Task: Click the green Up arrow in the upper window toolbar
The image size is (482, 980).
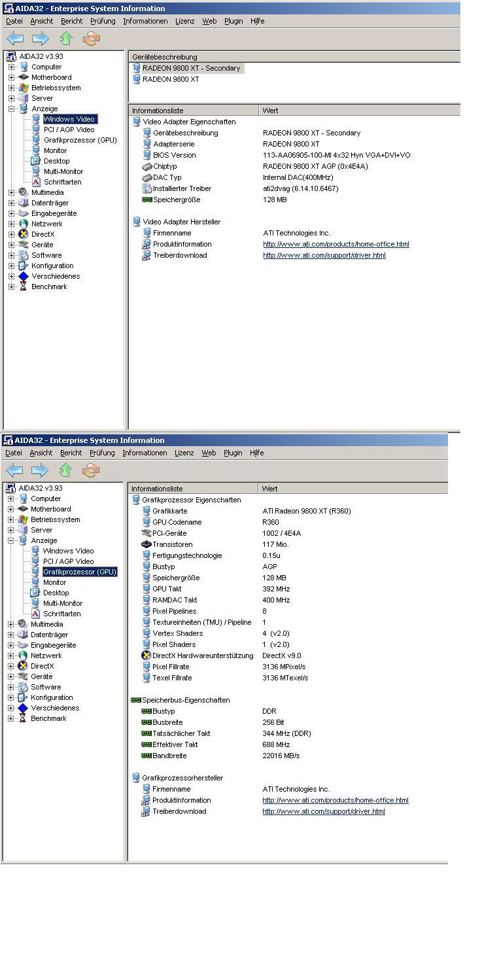Action: pyautogui.click(x=65, y=39)
